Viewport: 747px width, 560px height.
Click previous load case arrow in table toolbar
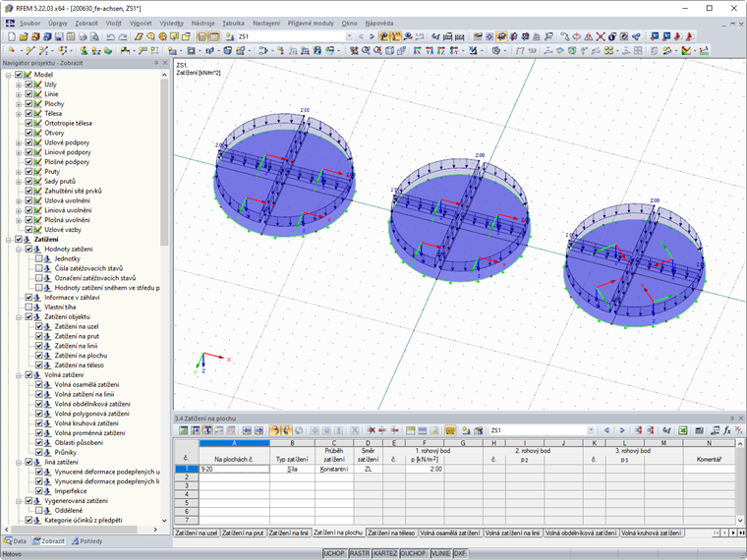[x=607, y=430]
